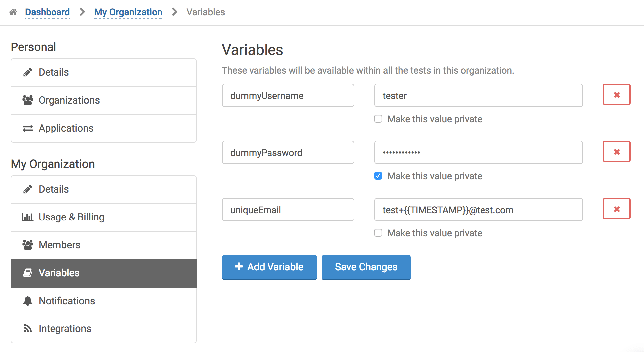This screenshot has height=352, width=644.
Task: Enable private value for dummyUsername
Action: pyautogui.click(x=378, y=119)
